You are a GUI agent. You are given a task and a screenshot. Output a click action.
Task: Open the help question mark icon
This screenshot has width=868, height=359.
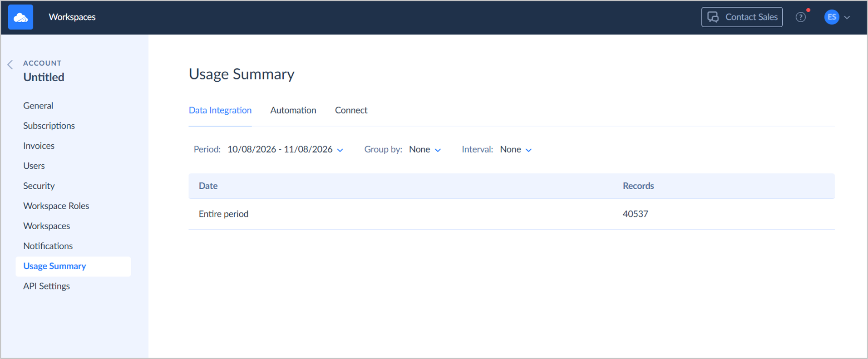click(801, 17)
